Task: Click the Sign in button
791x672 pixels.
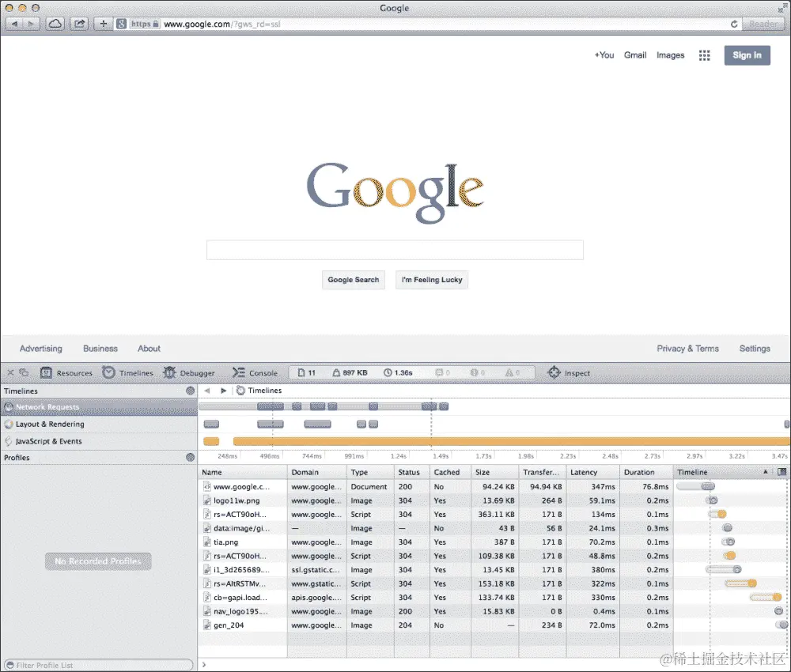Action: tap(747, 55)
